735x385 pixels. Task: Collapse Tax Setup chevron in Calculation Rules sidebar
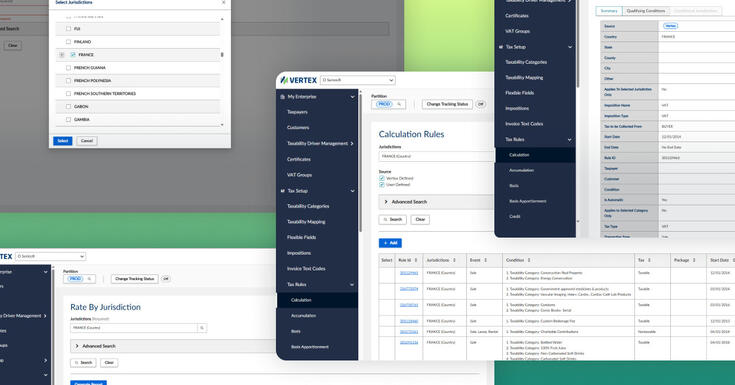coord(352,191)
